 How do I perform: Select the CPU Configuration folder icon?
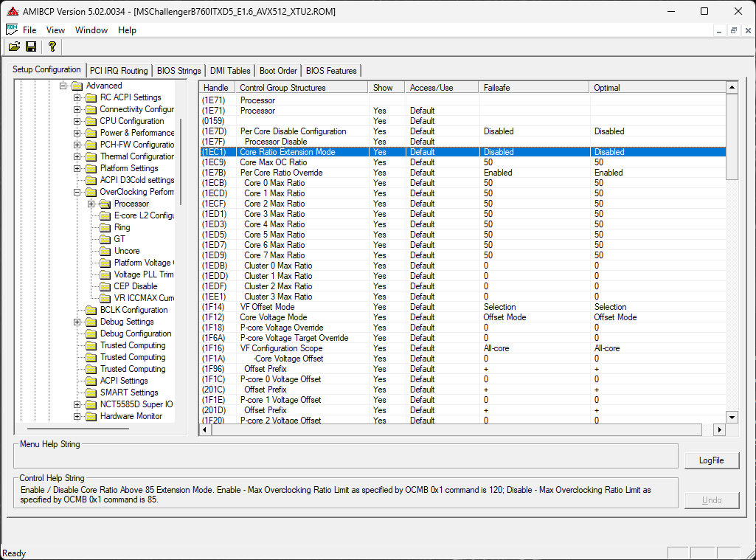(x=91, y=122)
